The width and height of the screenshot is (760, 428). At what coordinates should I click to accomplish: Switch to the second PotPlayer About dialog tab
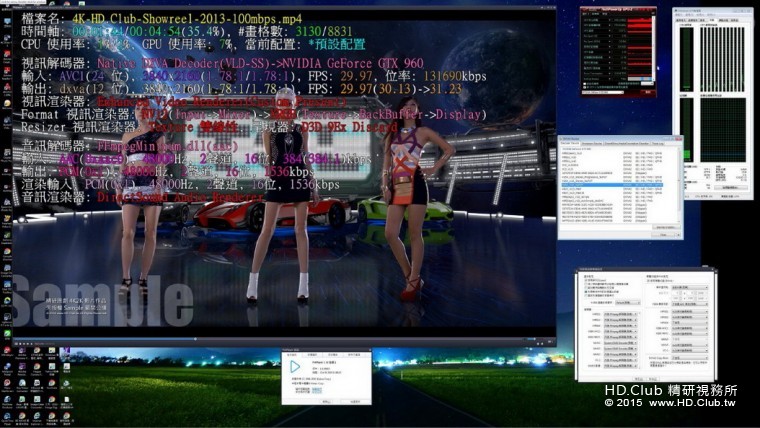[x=312, y=355]
